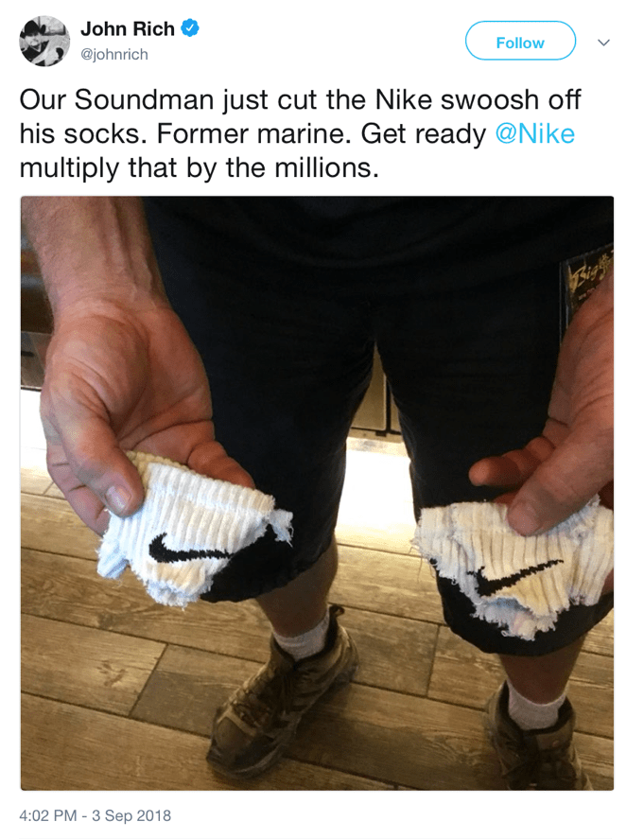Click the blue verified badge
Screen dimensions: 644x839
190,28
